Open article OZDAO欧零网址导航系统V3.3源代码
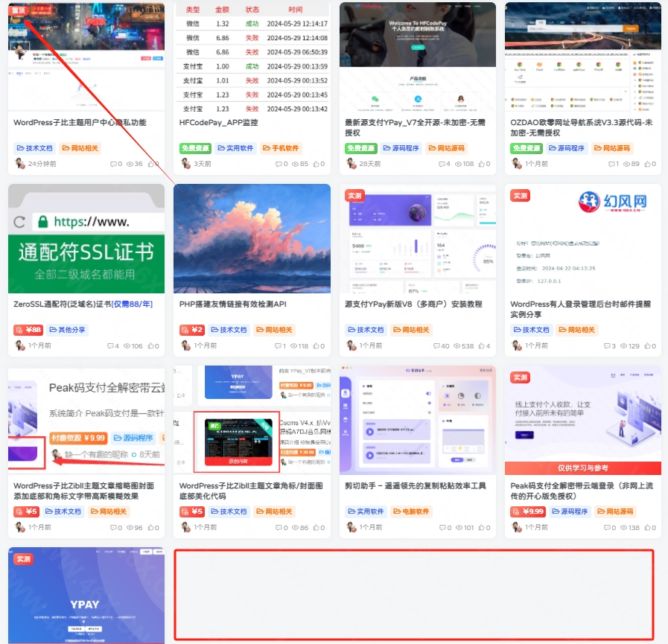668x644 pixels. click(x=581, y=128)
